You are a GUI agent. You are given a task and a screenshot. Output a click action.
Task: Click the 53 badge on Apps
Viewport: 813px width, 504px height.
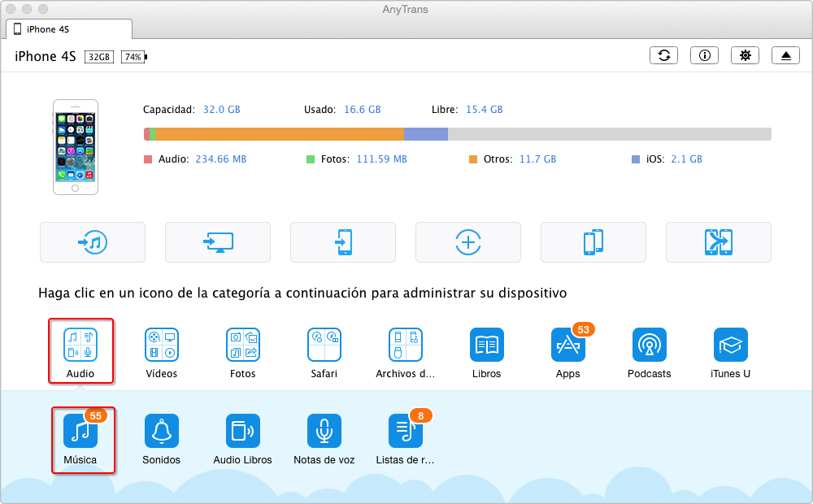click(x=583, y=329)
